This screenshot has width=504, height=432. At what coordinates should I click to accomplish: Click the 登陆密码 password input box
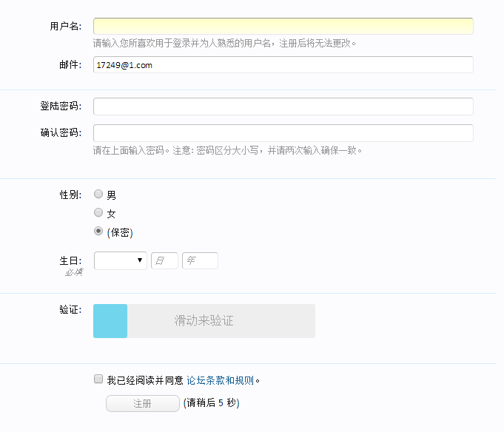(283, 107)
